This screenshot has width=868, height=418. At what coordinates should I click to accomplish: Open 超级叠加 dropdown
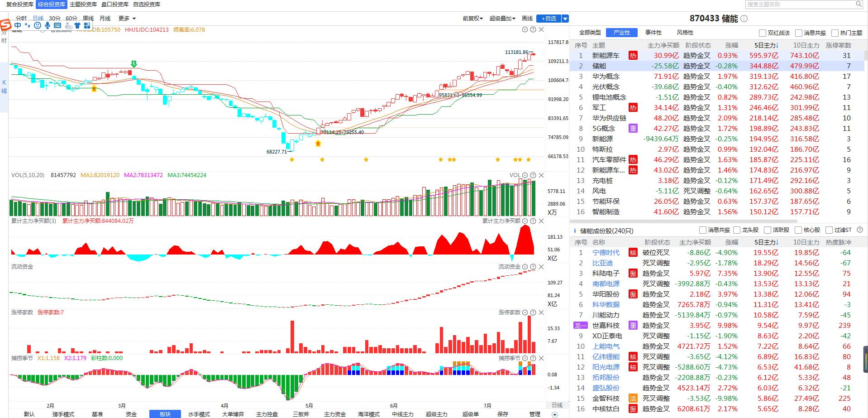point(502,19)
